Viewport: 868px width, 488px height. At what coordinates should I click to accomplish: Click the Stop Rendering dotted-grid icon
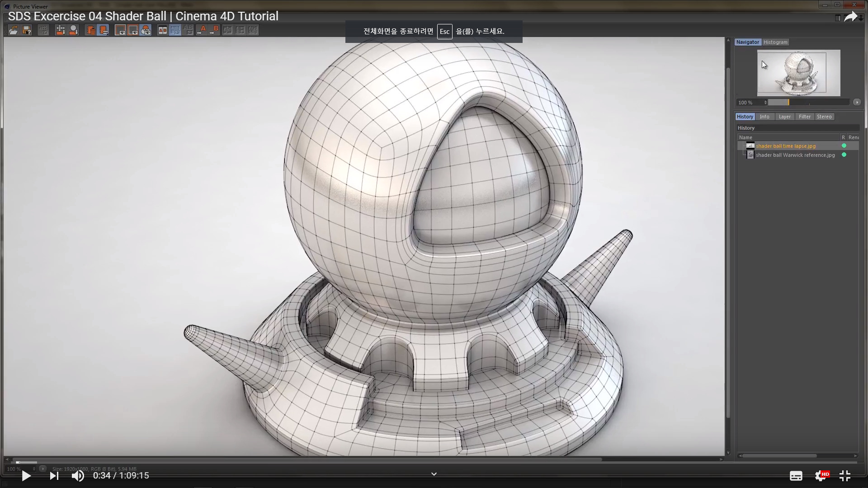click(x=43, y=30)
